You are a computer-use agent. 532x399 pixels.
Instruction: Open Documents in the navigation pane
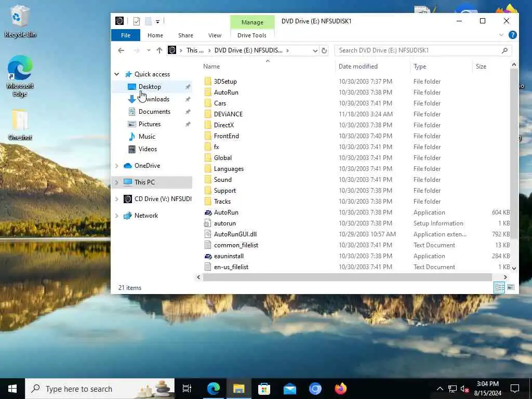pos(154,112)
